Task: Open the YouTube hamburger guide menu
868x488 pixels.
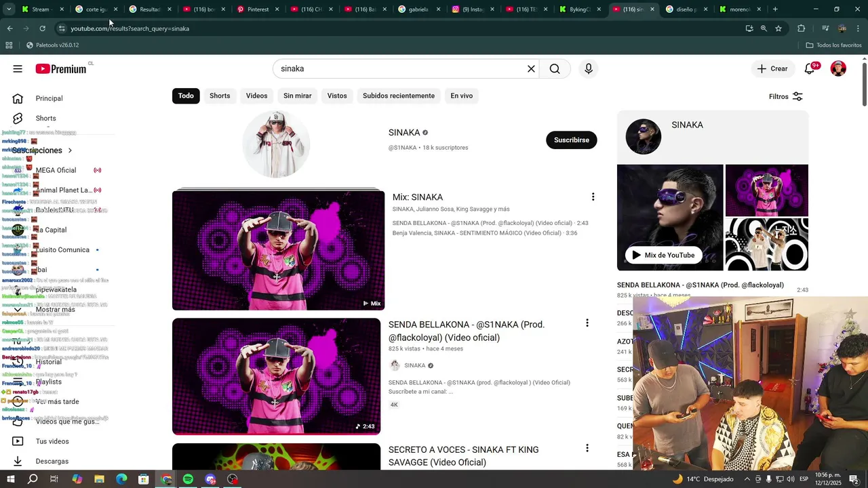Action: [x=18, y=68]
